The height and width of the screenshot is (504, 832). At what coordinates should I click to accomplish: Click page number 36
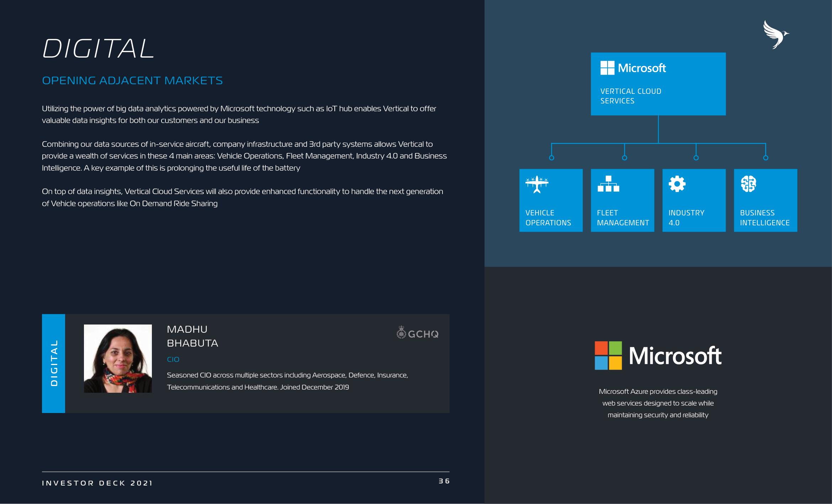[x=444, y=481]
